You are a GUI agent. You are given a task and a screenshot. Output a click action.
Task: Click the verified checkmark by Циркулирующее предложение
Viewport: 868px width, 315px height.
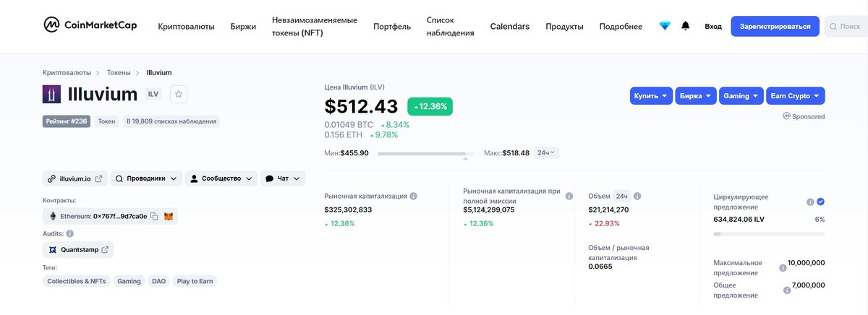pos(821,202)
